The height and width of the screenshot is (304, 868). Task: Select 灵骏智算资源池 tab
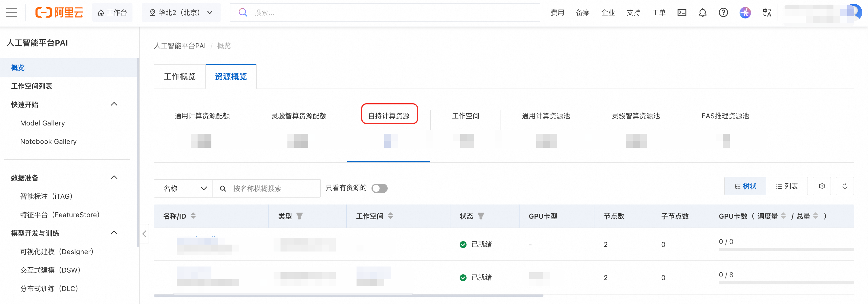[x=636, y=116]
